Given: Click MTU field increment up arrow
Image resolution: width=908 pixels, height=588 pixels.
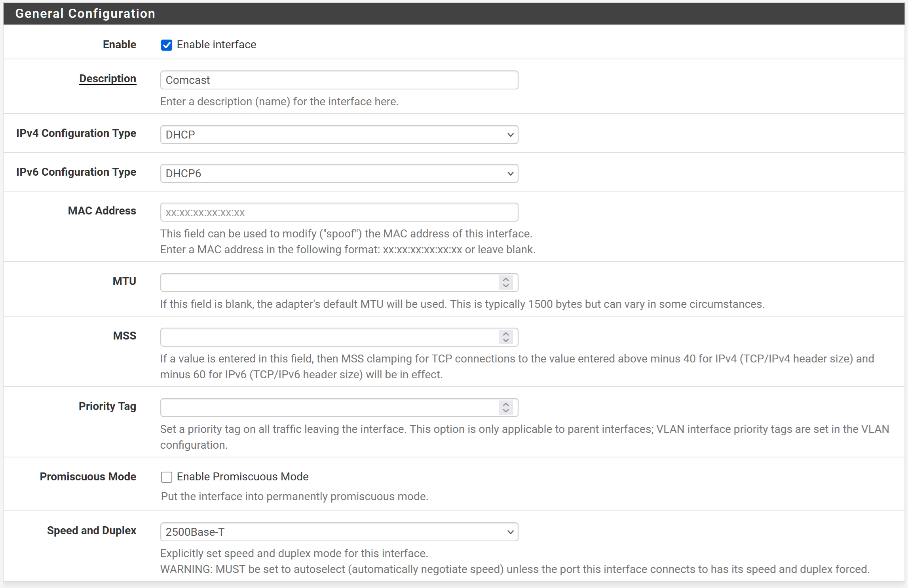Looking at the screenshot, I should [505, 279].
